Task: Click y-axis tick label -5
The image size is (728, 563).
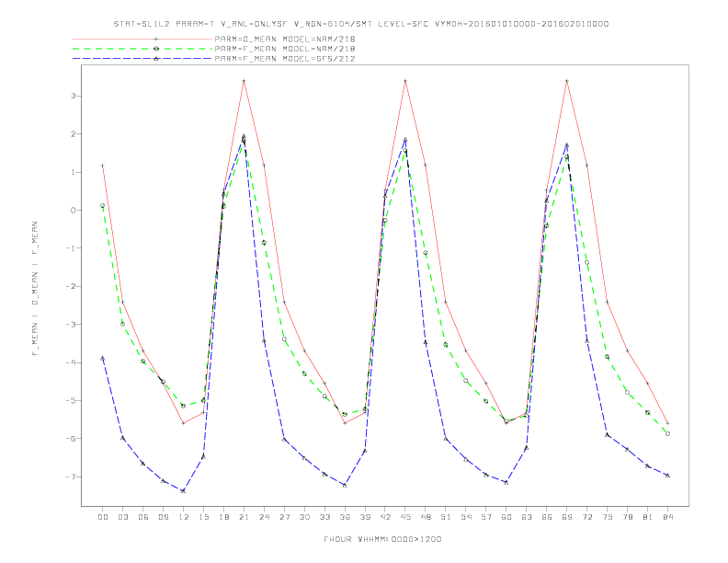Action: [x=71, y=401]
